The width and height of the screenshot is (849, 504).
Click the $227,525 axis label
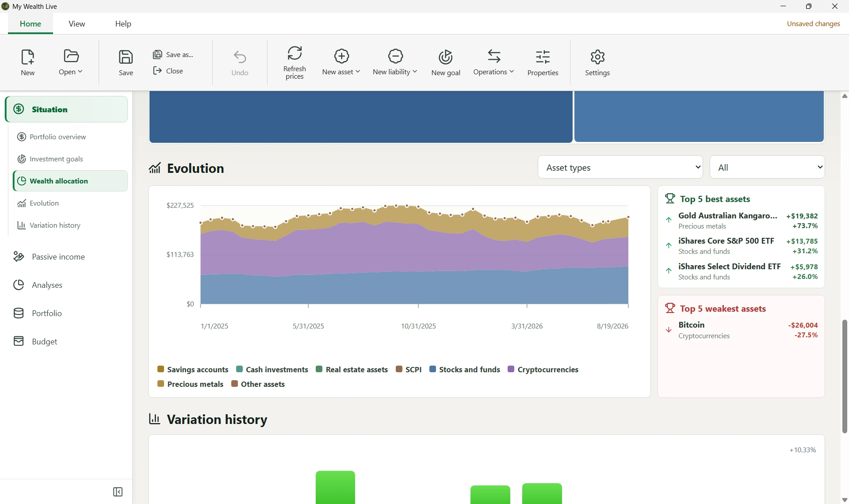click(x=180, y=206)
